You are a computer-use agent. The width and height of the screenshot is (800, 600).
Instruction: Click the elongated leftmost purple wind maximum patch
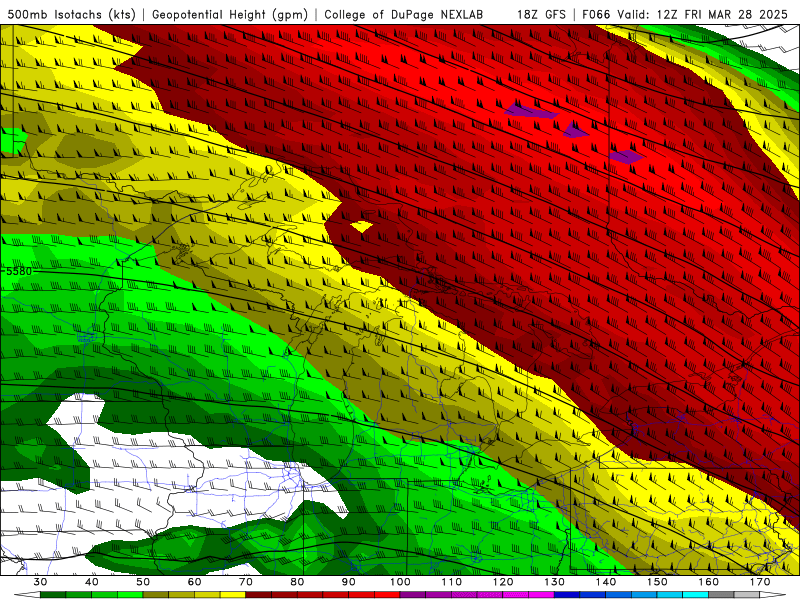tap(531, 111)
